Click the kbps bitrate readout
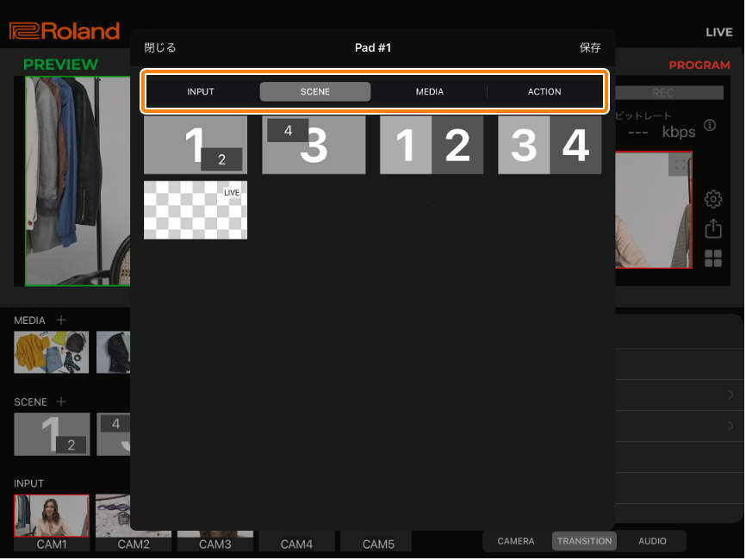This screenshot has height=560, width=746. click(x=662, y=132)
